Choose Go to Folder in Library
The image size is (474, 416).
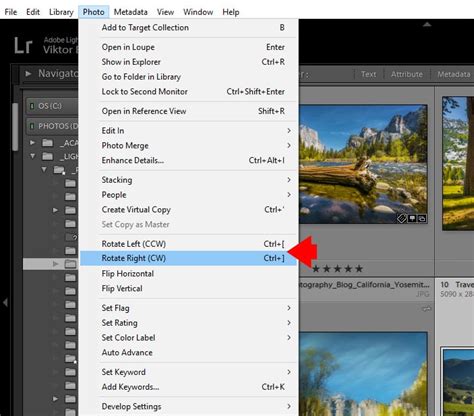[188, 77]
